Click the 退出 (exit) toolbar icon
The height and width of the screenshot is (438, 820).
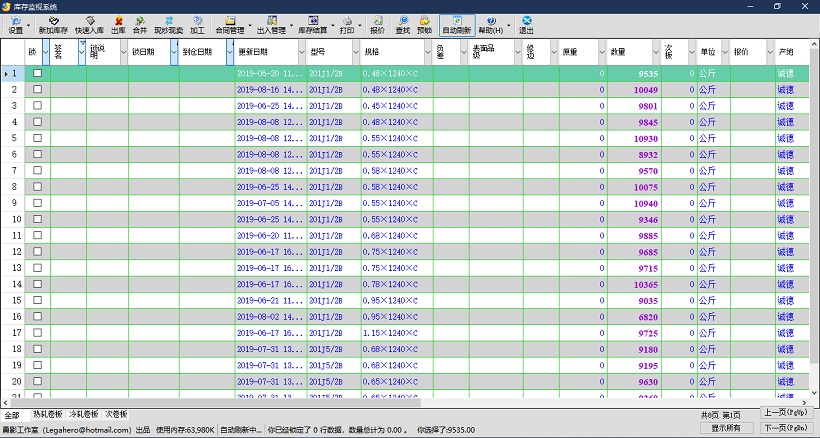click(526, 25)
